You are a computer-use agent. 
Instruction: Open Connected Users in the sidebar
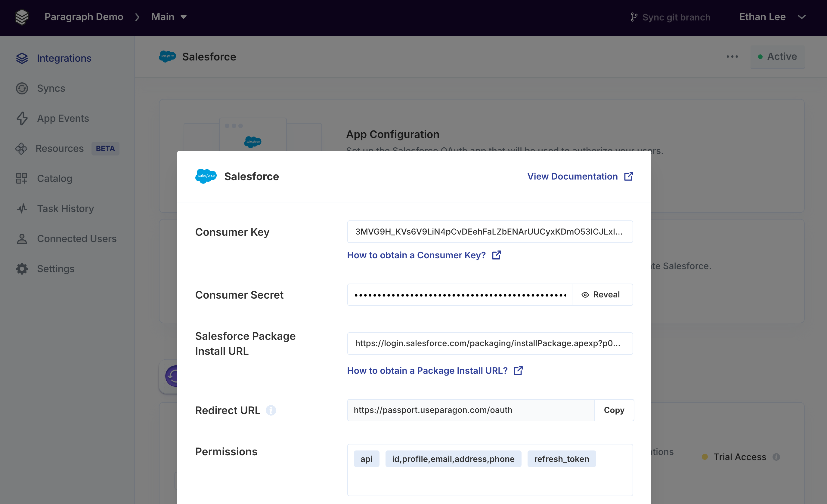pyautogui.click(x=76, y=238)
